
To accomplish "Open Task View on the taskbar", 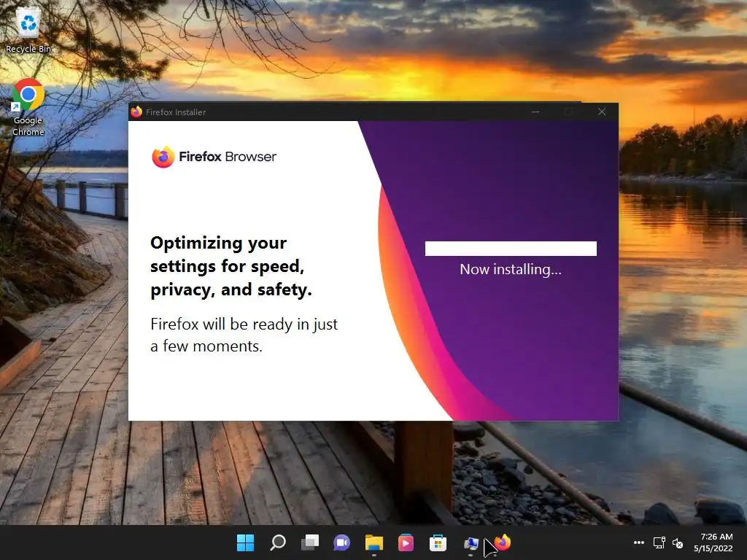I will click(x=310, y=542).
